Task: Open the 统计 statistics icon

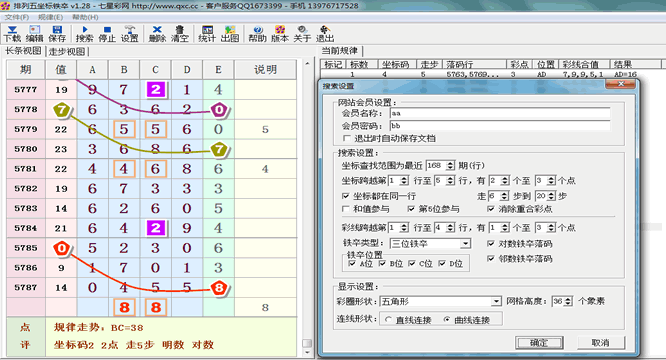Action: pos(207,34)
